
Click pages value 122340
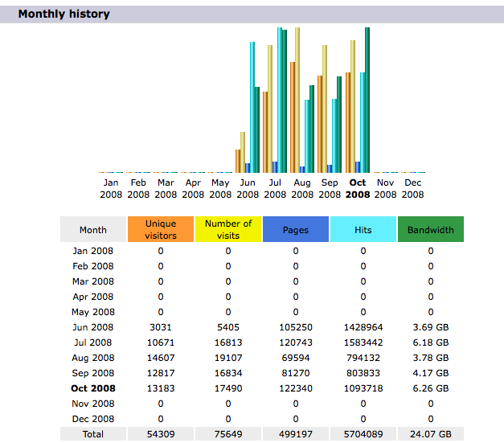pyautogui.click(x=296, y=388)
